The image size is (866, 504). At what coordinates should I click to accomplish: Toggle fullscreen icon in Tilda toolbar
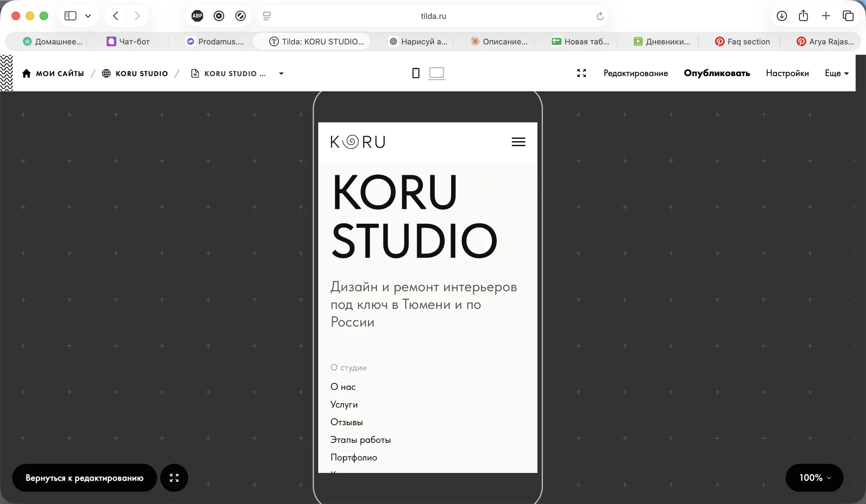[582, 73]
